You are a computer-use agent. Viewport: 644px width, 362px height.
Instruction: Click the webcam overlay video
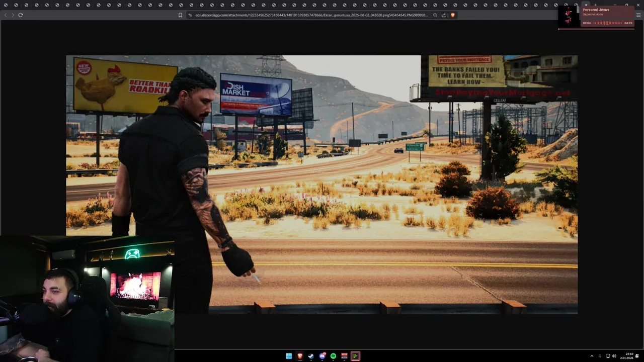(87, 298)
